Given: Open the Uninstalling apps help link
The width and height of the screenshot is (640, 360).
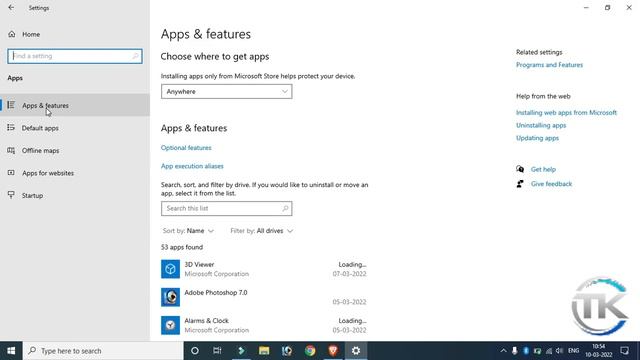Looking at the screenshot, I should click(x=541, y=125).
